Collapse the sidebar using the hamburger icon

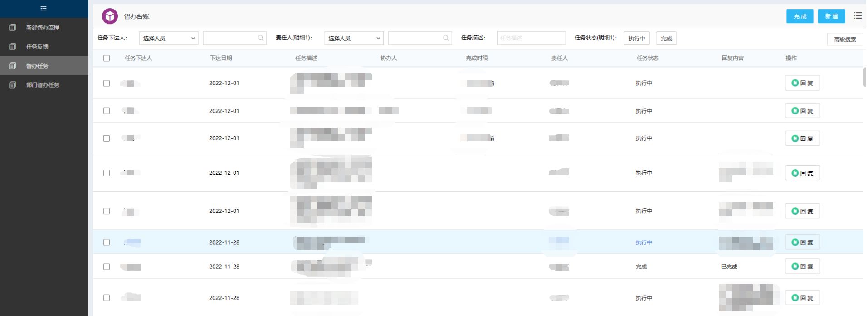click(44, 9)
